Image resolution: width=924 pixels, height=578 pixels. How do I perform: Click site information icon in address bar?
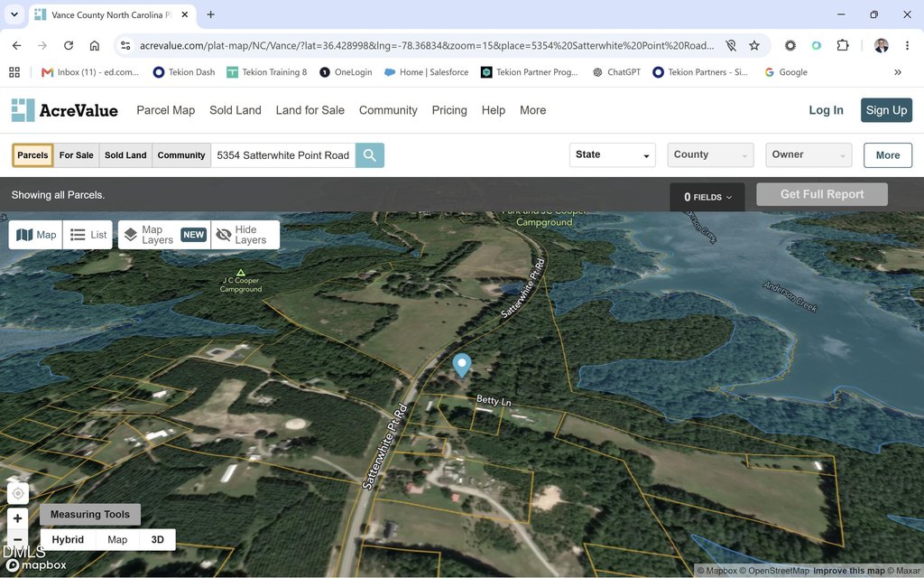(x=125, y=45)
